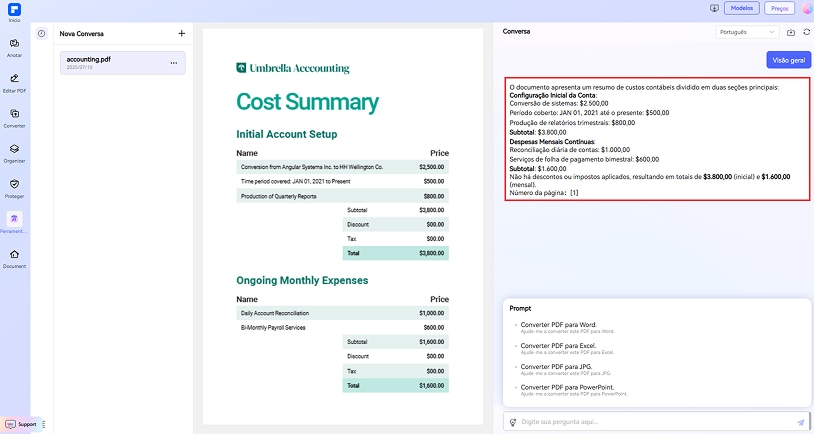Choose prompt Converter PDF para PowerPoint
Viewport: 814px width, 434px height.
point(574,390)
